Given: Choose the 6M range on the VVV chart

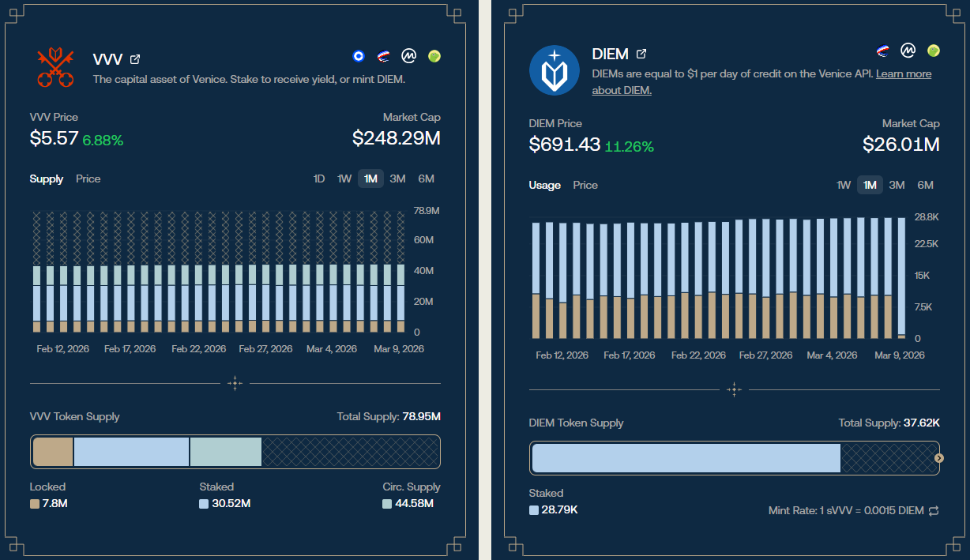Looking at the screenshot, I should coord(426,179).
